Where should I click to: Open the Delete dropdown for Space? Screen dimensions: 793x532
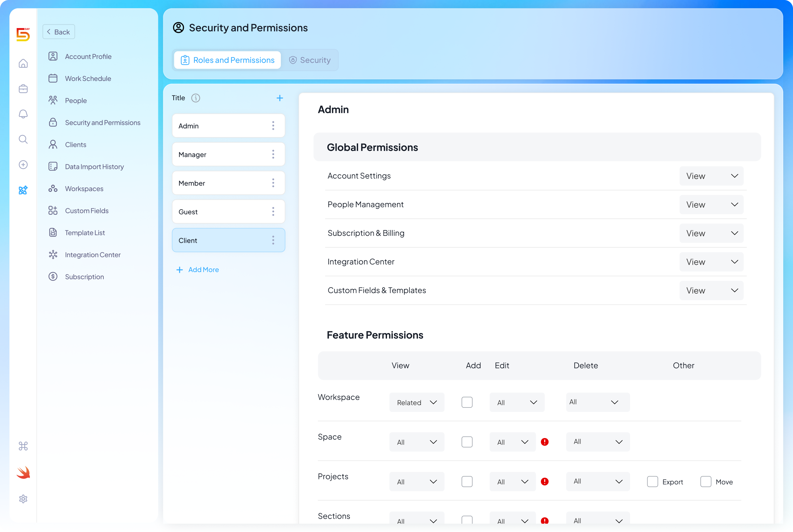click(x=598, y=442)
